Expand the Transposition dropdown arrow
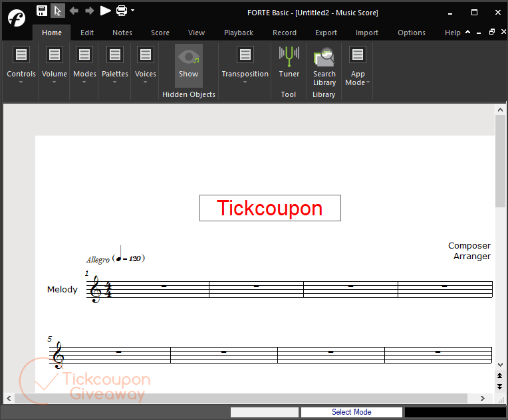Image resolution: width=508 pixels, height=420 pixels. 245,82
